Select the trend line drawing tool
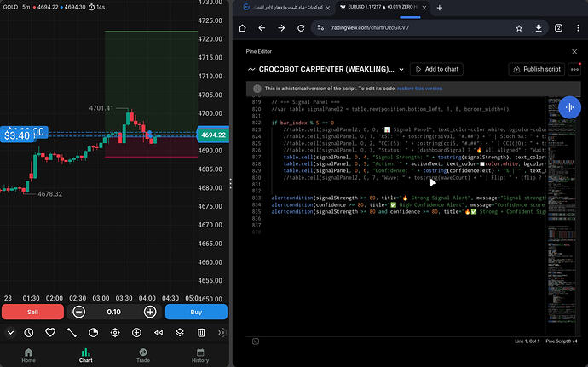This screenshot has height=367, width=588. (x=72, y=332)
